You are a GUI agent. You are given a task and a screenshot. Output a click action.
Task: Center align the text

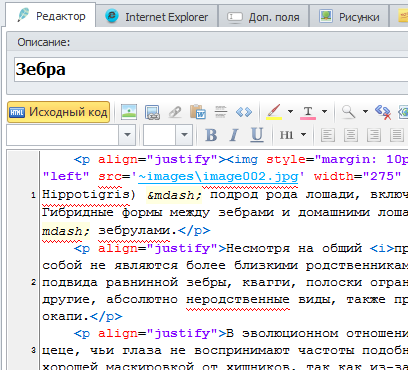[351, 135]
